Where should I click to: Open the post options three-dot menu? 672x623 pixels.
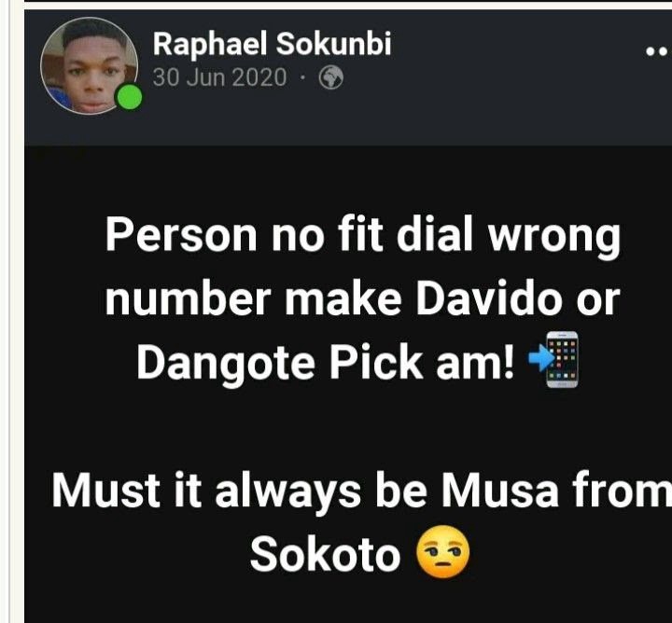tap(658, 51)
